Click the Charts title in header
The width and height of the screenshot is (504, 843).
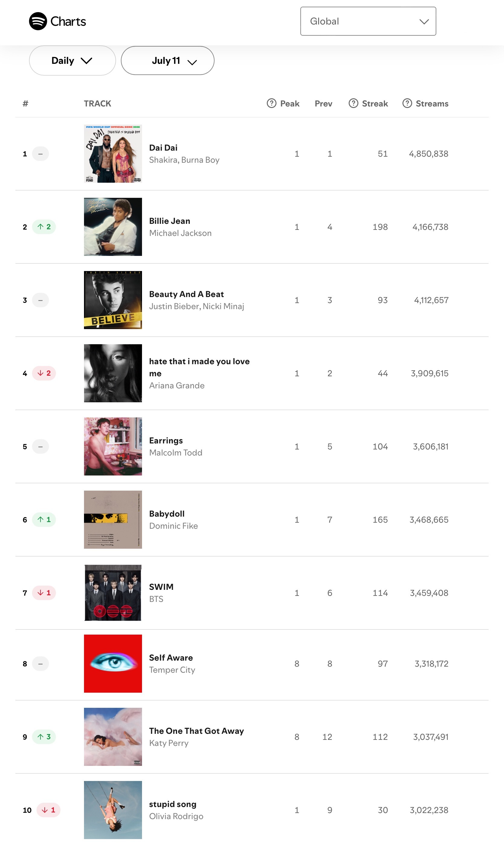[68, 21]
